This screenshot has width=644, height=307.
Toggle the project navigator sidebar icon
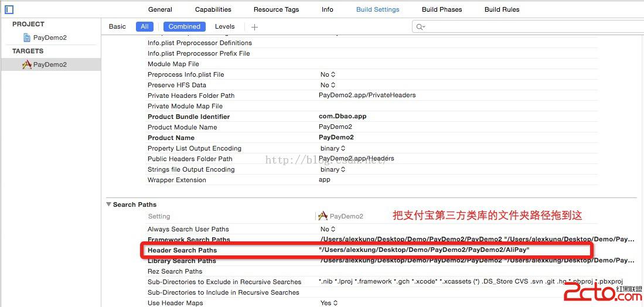click(9, 9)
